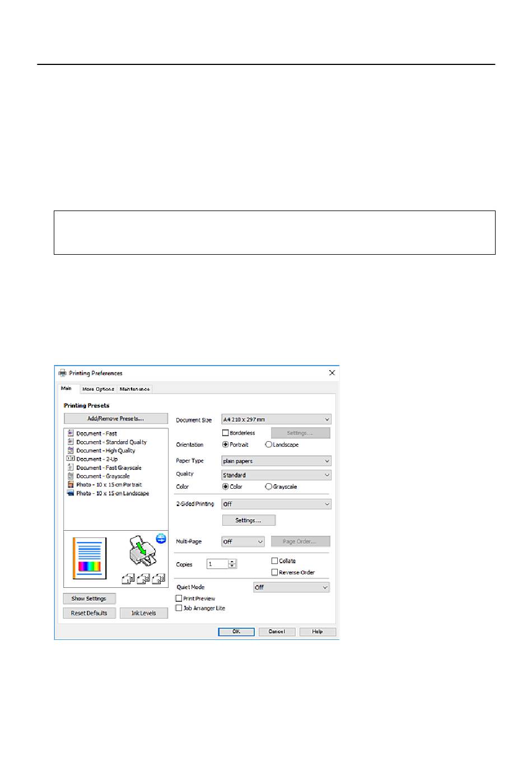Choose the Color printing option

(x=225, y=487)
